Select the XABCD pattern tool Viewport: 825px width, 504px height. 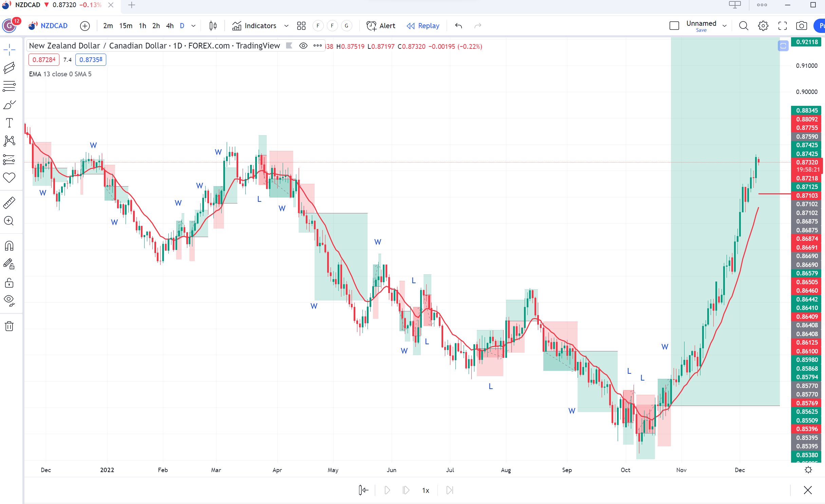[9, 141]
